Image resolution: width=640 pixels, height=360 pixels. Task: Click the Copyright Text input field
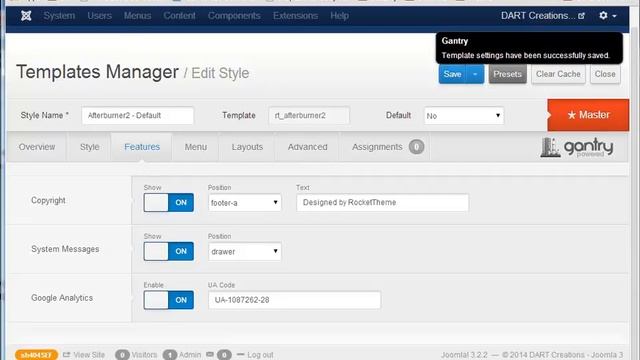tap(382, 202)
